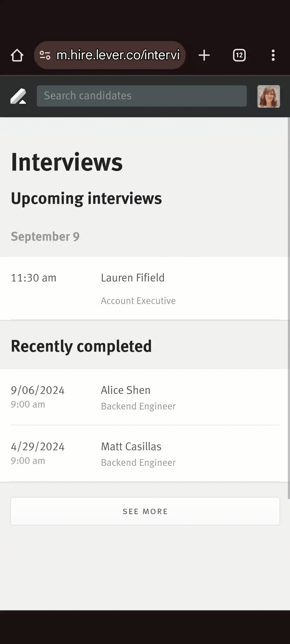
Task: Tap the Account Executive role label
Action: (x=138, y=301)
